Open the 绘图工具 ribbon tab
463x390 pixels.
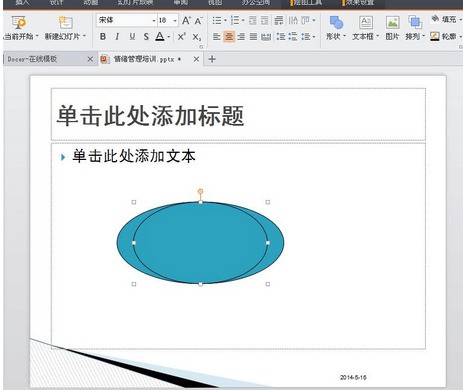[307, 3]
